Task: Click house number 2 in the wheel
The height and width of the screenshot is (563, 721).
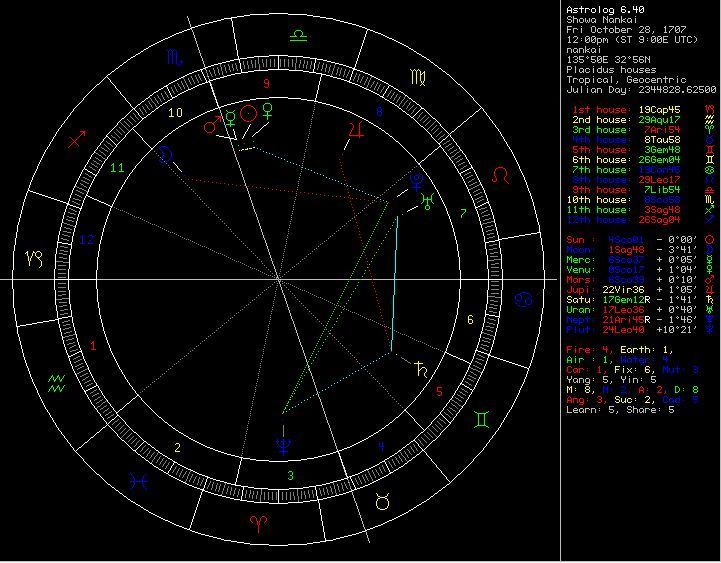Action: click(x=177, y=448)
